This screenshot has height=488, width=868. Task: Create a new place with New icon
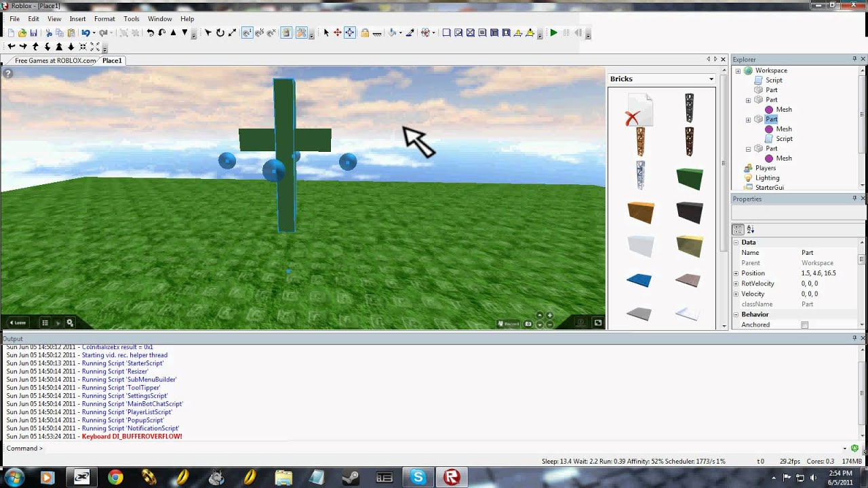[11, 33]
